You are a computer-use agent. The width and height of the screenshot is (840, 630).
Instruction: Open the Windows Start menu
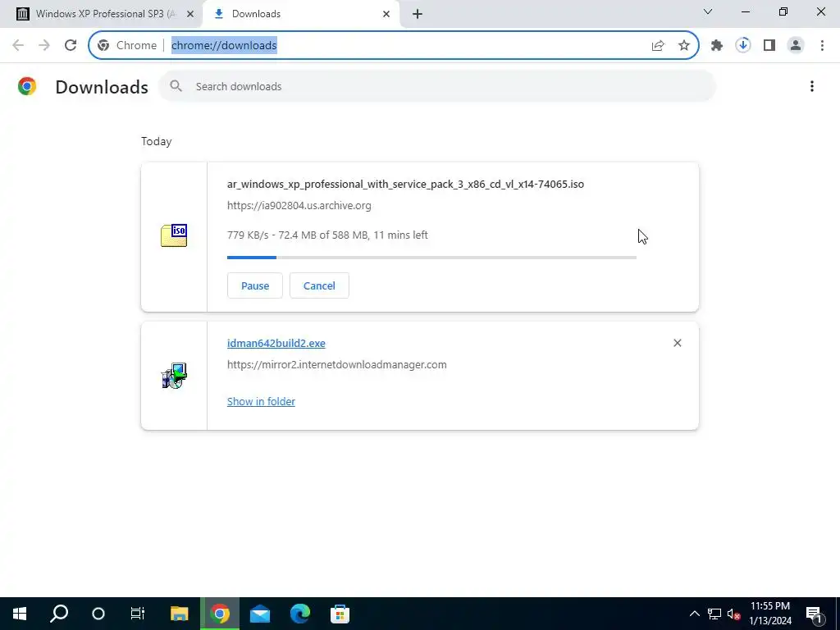point(20,614)
